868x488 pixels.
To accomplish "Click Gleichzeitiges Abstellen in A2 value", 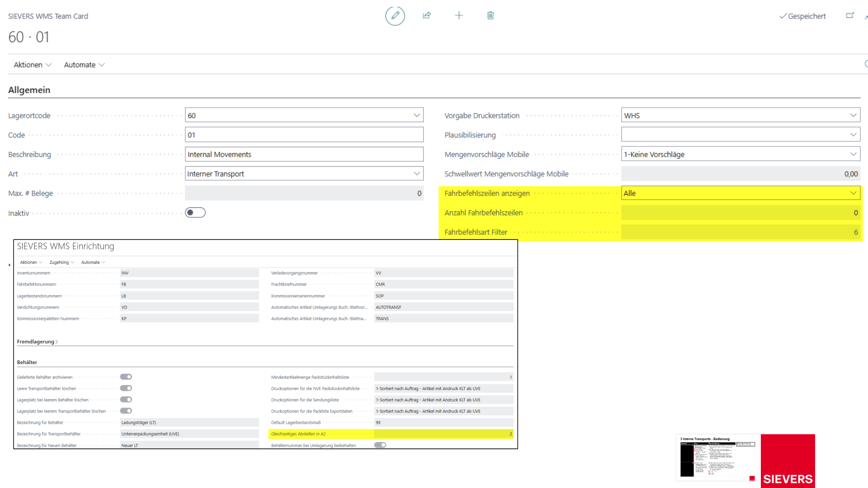I will tap(444, 434).
